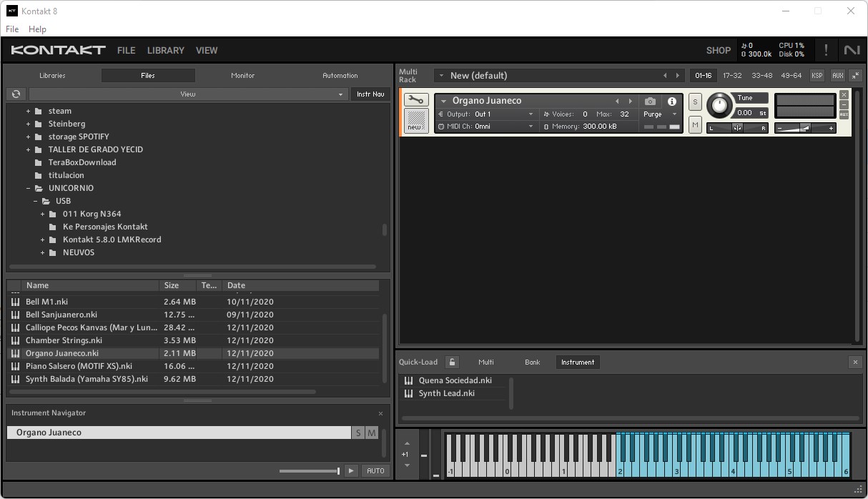
Task: Expand the 011 Korg N364 folder
Action: pyautogui.click(x=43, y=214)
